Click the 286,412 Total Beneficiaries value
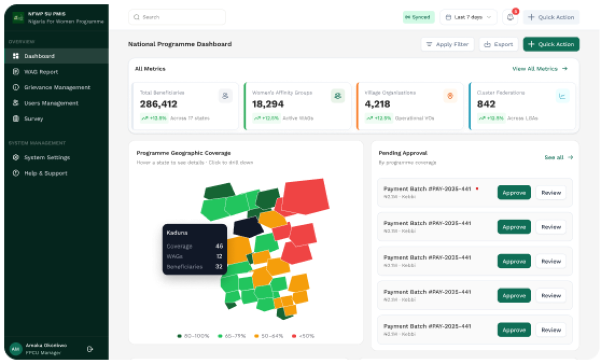The height and width of the screenshot is (364, 601). (x=158, y=104)
